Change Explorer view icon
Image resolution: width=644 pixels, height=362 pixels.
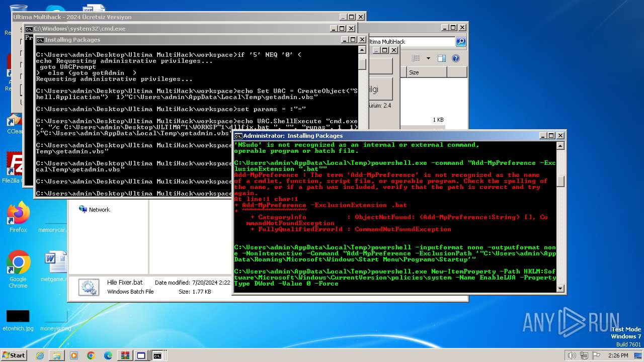coord(416,58)
